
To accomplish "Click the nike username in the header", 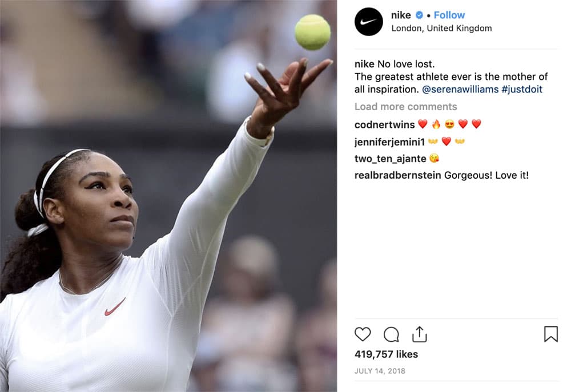I will [401, 15].
